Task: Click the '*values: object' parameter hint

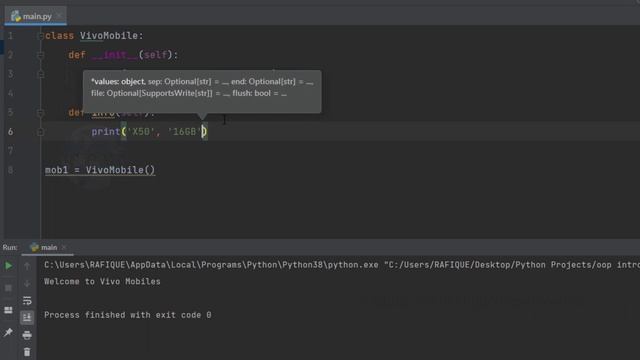Action: [118, 82]
